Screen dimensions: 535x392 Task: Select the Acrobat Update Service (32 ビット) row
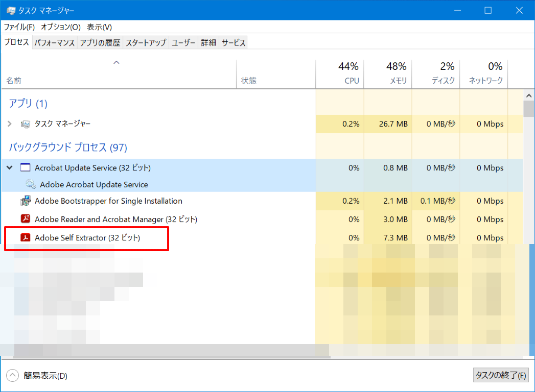262,167
